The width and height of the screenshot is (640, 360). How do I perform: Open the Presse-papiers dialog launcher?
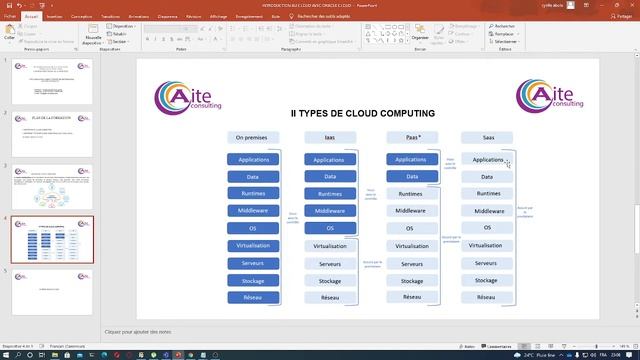[x=76, y=49]
